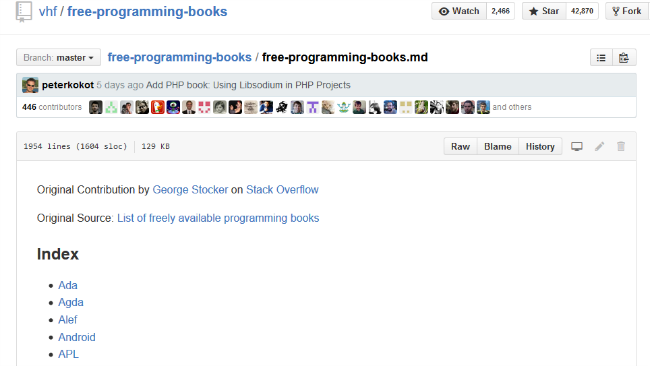Viewport: 650px width, 366px height.
Task: Open the Blame view
Action: (498, 147)
